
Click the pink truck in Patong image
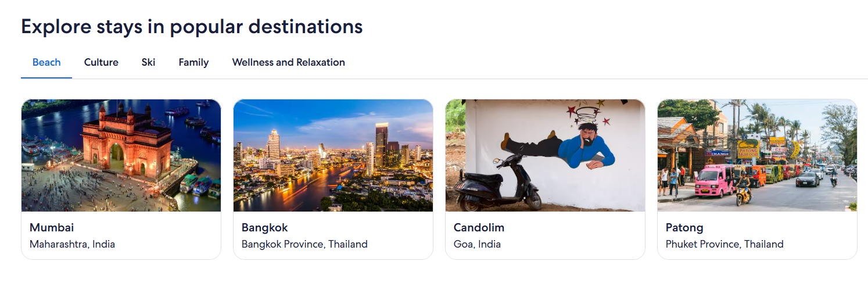[714, 180]
